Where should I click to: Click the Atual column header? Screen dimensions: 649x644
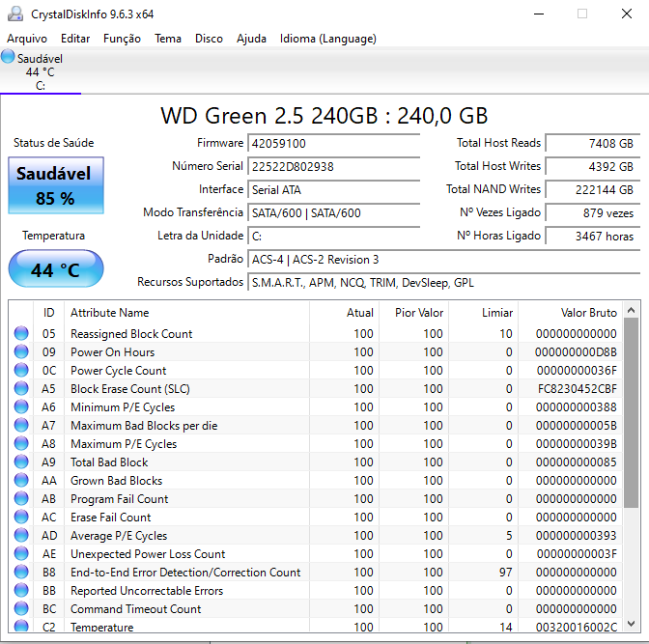pyautogui.click(x=344, y=313)
